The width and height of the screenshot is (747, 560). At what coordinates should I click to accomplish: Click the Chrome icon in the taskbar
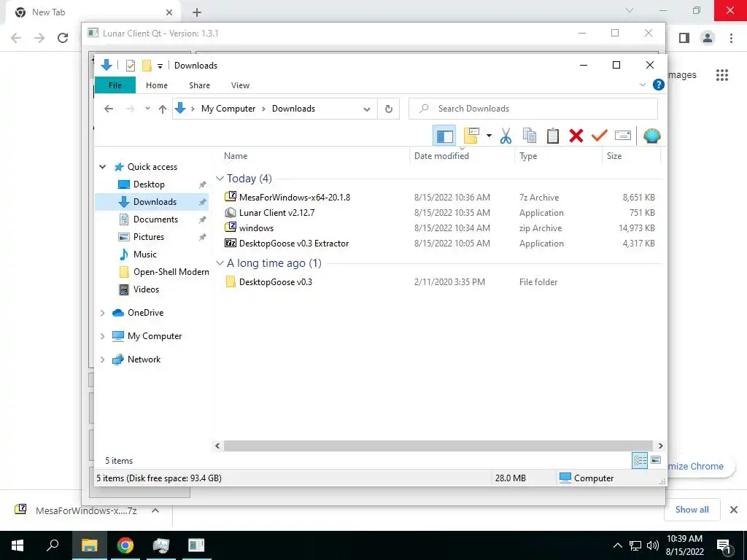(x=125, y=545)
